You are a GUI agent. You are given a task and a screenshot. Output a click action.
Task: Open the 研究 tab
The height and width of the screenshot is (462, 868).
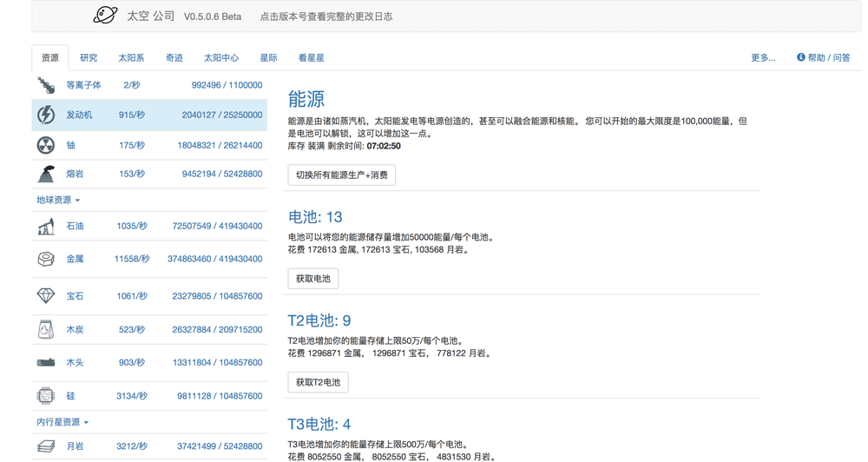coord(89,57)
